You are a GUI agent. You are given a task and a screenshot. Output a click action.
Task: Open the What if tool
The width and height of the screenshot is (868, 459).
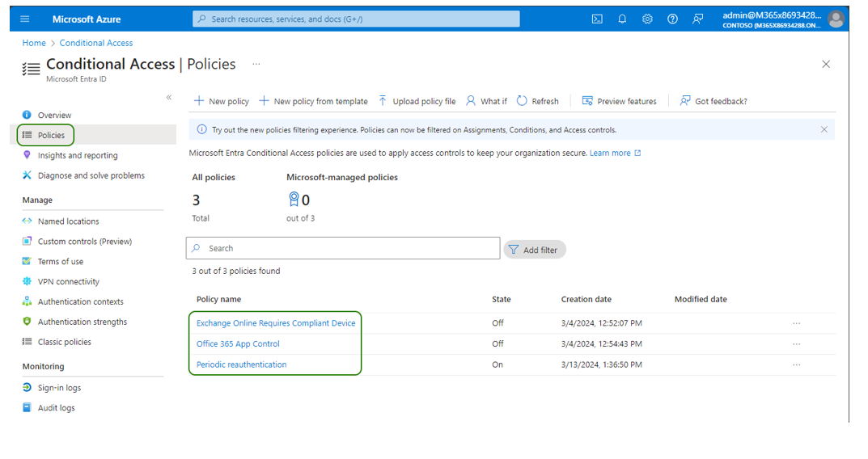(486, 101)
